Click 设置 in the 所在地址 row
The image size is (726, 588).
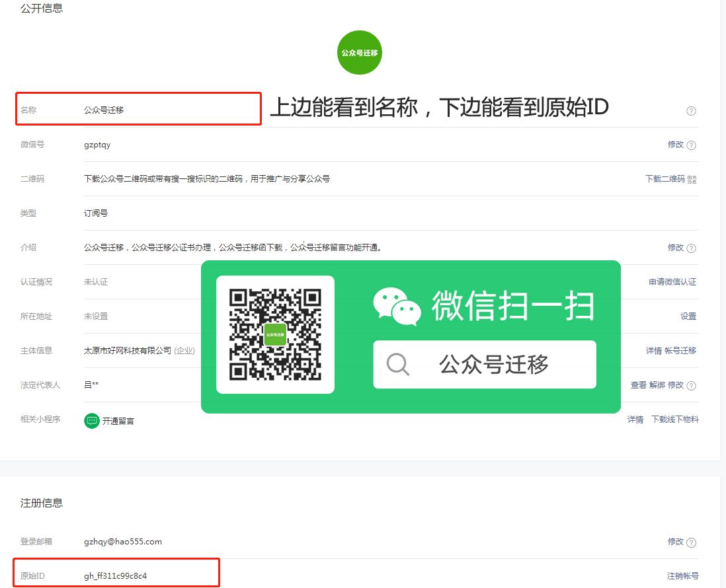click(688, 316)
